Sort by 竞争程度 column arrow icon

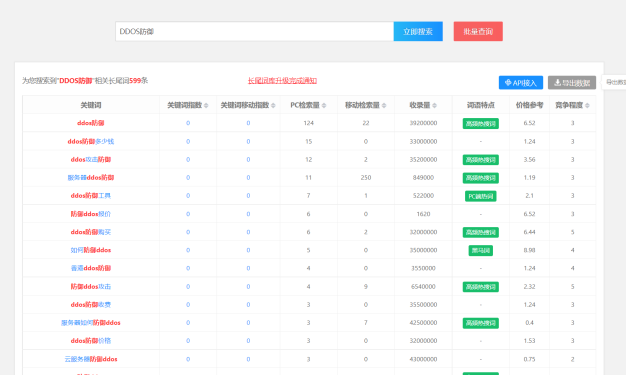click(587, 105)
